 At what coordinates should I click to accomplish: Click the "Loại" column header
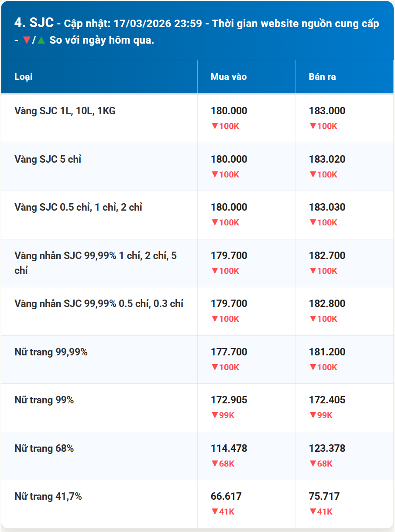(24, 77)
